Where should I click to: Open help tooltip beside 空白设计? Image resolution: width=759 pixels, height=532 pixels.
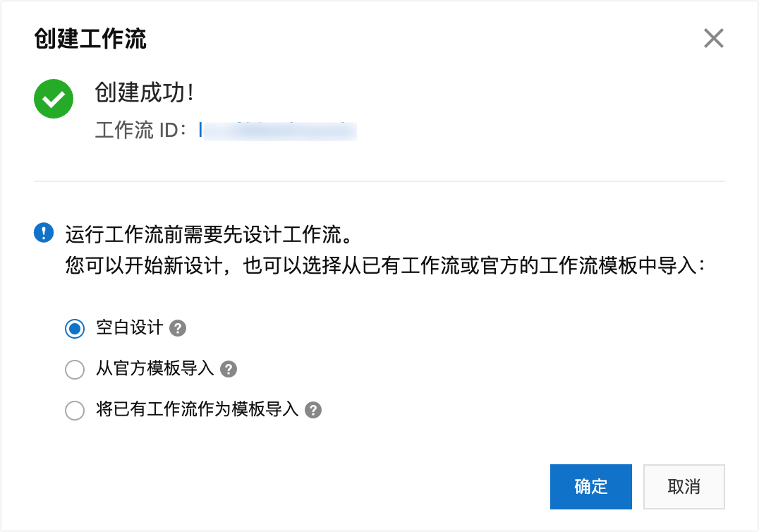(178, 328)
